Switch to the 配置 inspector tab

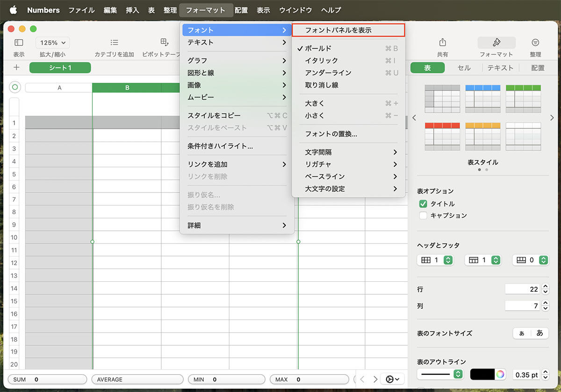(x=538, y=68)
